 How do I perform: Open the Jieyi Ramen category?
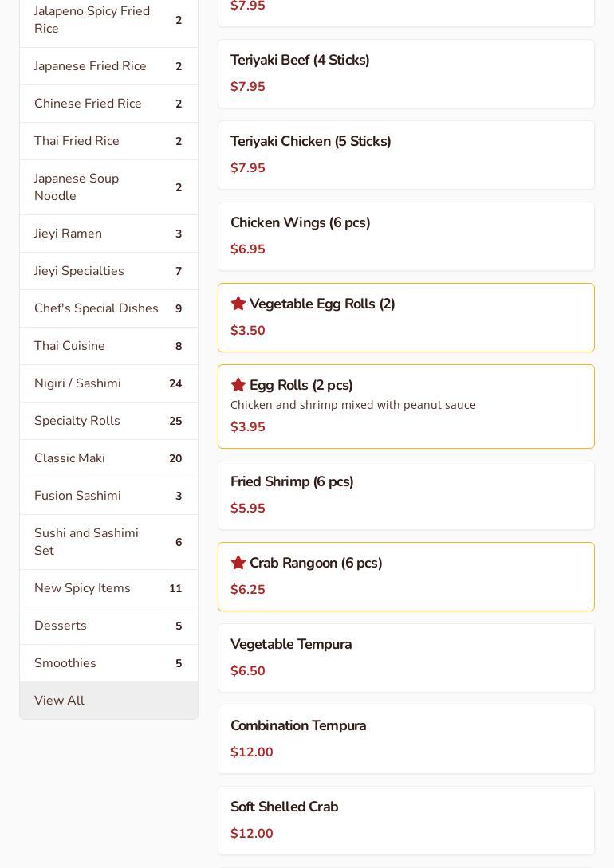[x=108, y=234]
